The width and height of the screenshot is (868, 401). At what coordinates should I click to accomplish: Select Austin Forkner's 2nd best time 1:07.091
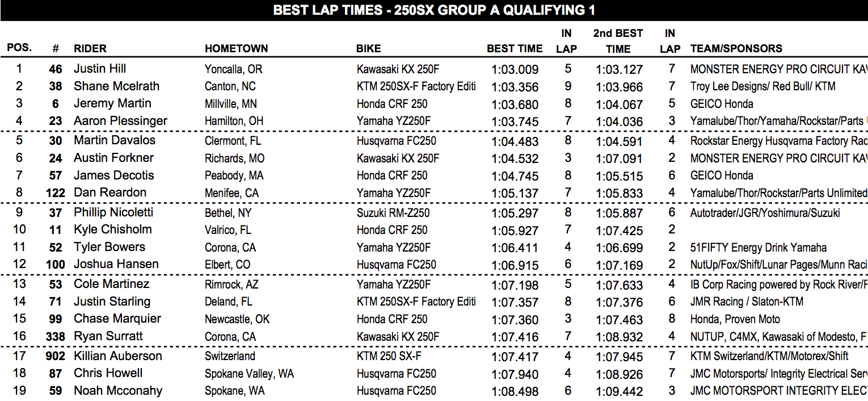pyautogui.click(x=620, y=158)
